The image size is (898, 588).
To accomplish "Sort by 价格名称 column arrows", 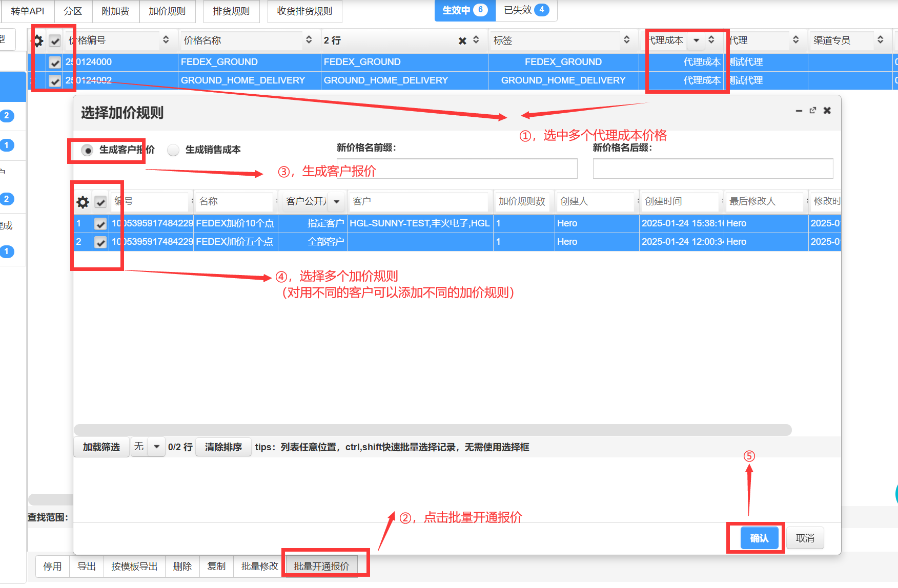I will point(309,40).
